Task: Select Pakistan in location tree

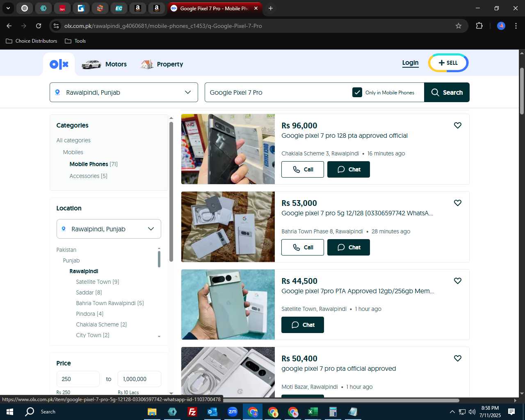Action: (66, 250)
